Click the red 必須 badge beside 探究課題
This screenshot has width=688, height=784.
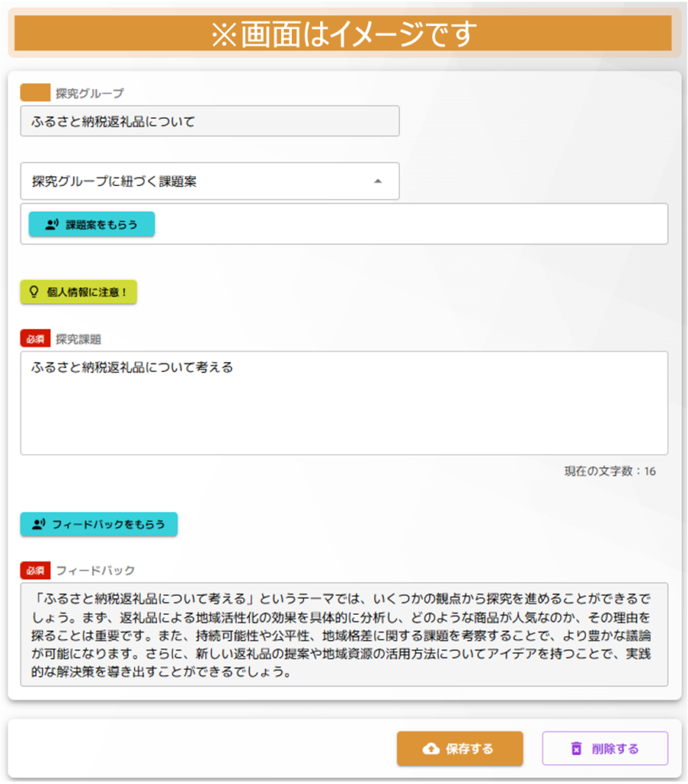point(34,338)
